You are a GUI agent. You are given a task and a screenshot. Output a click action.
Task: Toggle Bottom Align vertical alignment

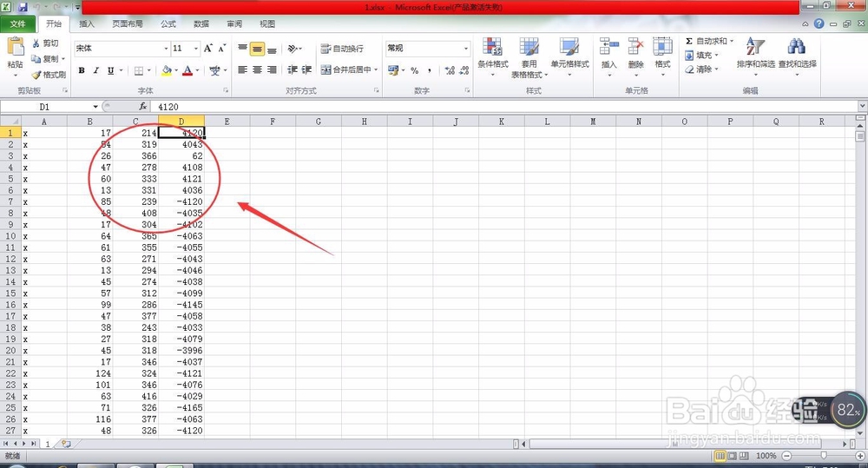[x=271, y=49]
